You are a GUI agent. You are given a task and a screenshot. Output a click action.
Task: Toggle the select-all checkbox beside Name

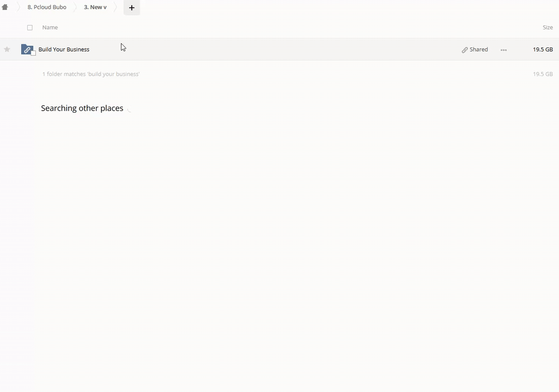[x=30, y=28]
